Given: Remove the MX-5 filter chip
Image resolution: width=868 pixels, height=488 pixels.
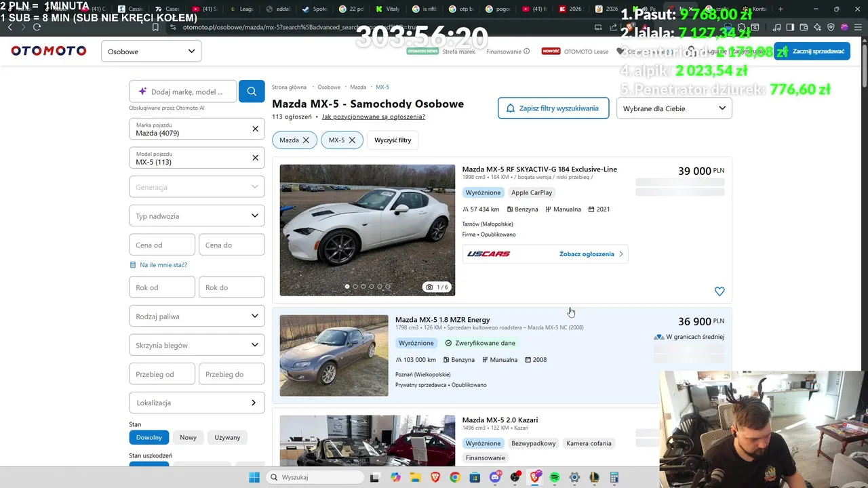Looking at the screenshot, I should click(x=353, y=140).
